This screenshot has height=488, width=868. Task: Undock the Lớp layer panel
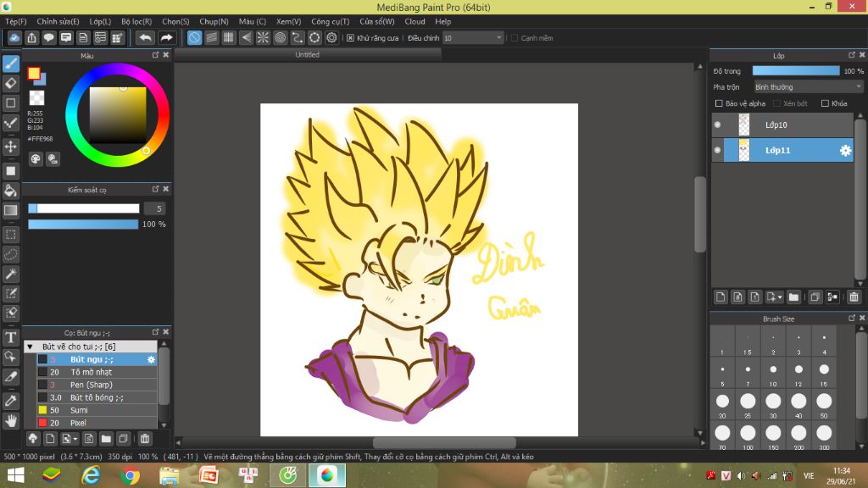pos(851,55)
